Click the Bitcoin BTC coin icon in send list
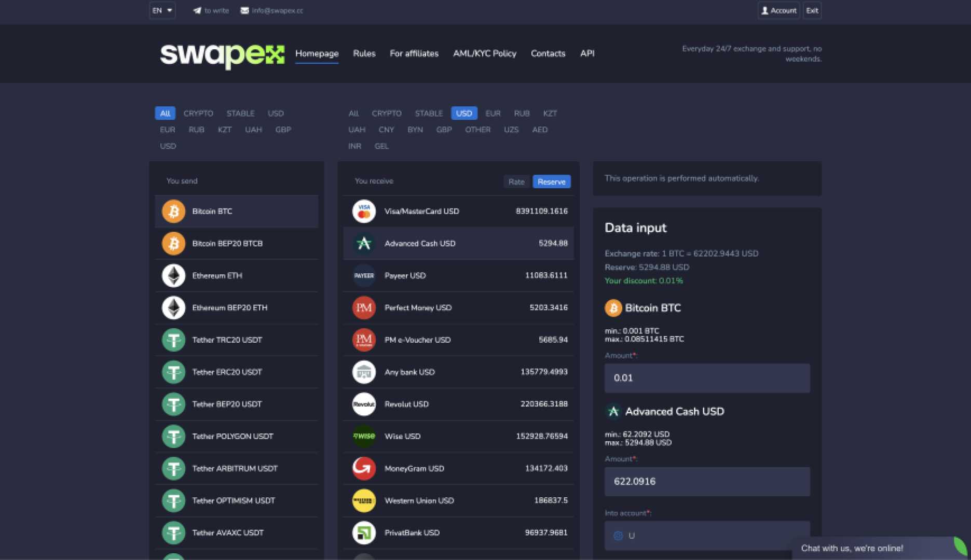 (x=173, y=212)
